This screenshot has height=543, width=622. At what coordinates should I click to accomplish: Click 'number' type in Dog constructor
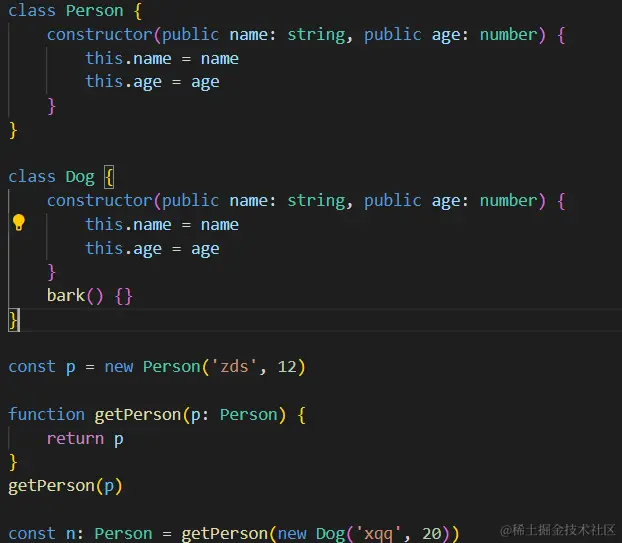(x=509, y=201)
